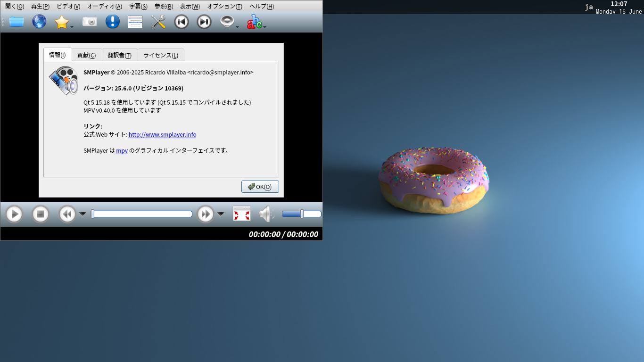644x362 pixels.
Task: Open the オプション(T) menu
Action: point(225,6)
